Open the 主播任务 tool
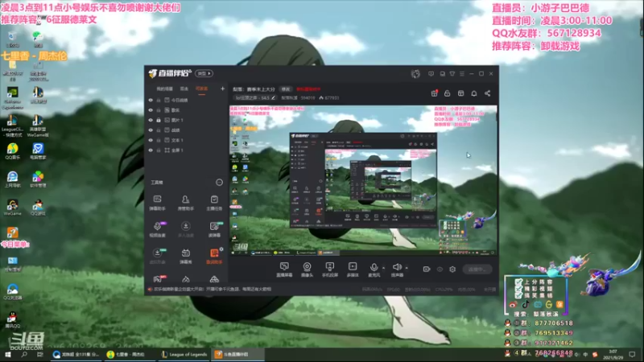The height and width of the screenshot is (362, 644). click(214, 203)
